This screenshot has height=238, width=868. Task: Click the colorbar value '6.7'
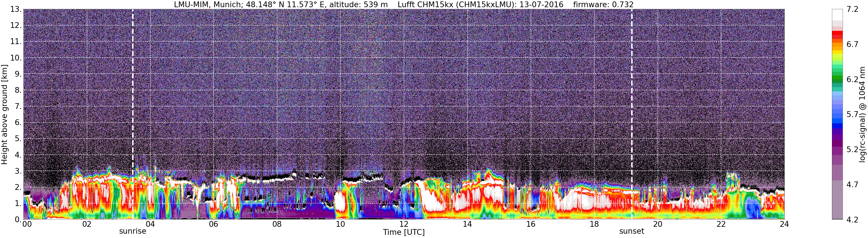852,44
